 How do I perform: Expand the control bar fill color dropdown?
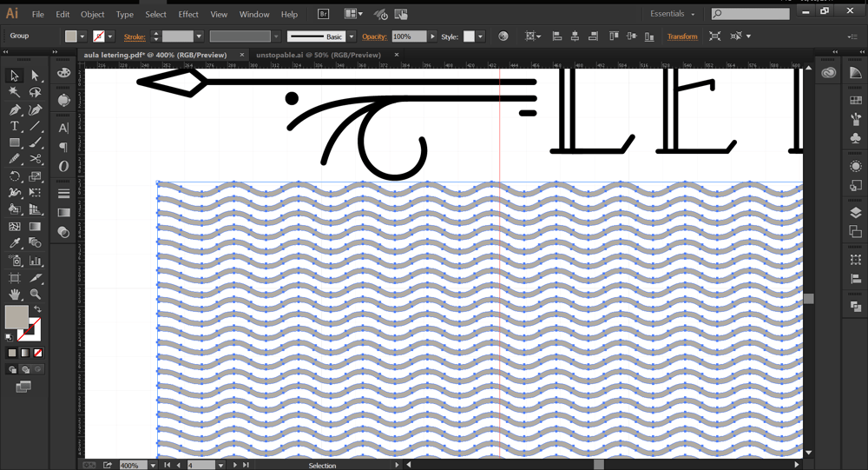point(82,36)
